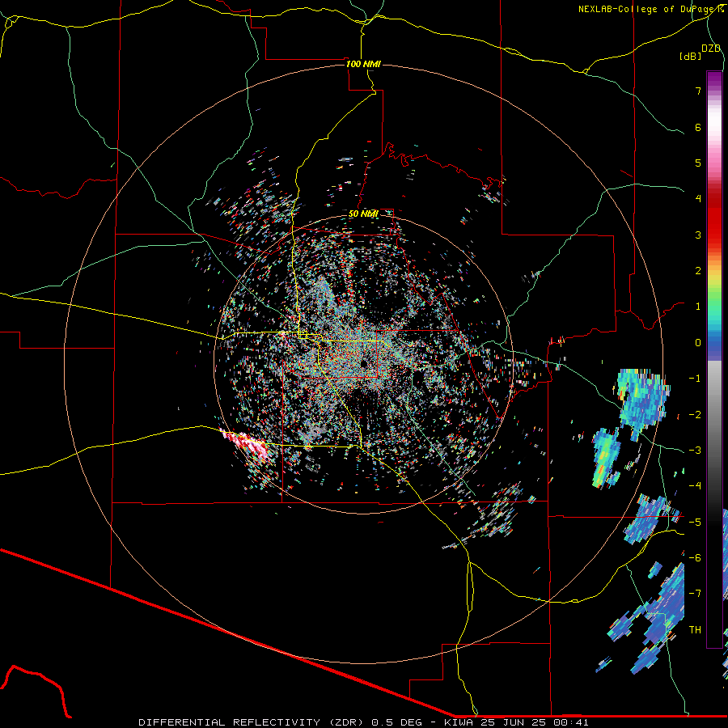Click the TH label on color scale

click(695, 629)
